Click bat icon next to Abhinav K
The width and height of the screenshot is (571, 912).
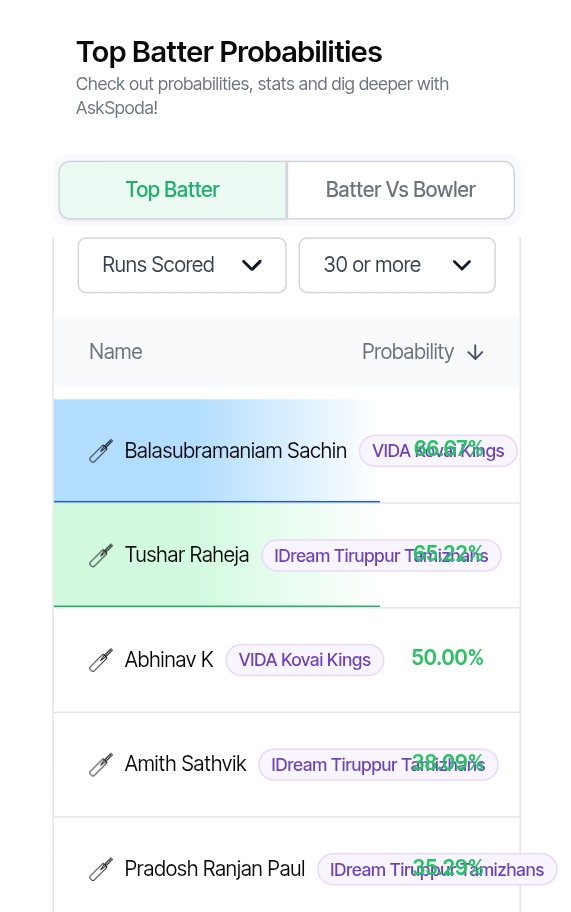101,660
